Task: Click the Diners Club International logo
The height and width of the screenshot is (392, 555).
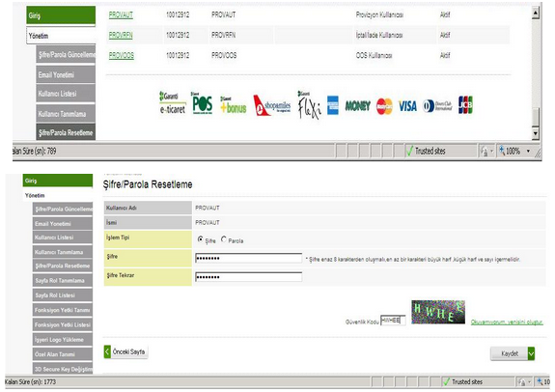Action: 437,106
